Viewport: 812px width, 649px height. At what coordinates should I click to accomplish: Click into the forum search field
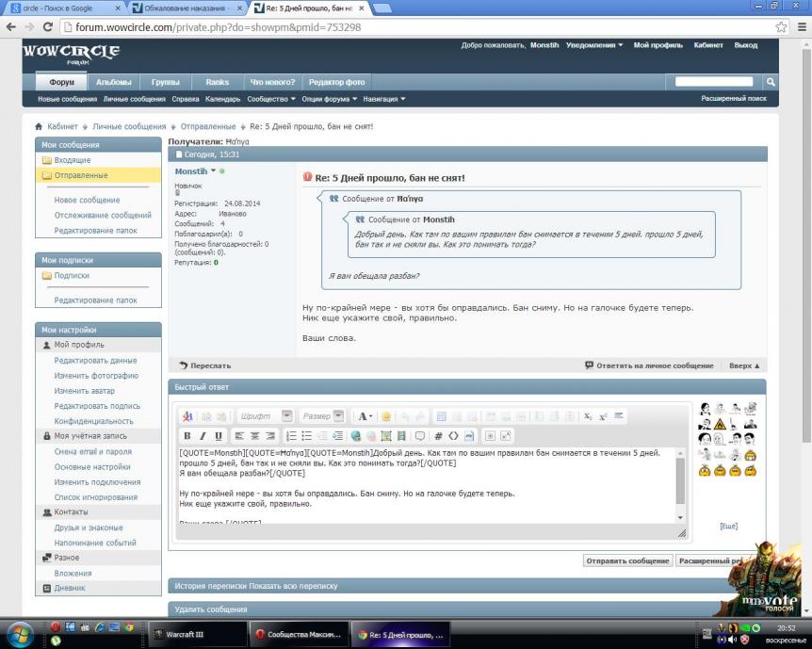(714, 82)
